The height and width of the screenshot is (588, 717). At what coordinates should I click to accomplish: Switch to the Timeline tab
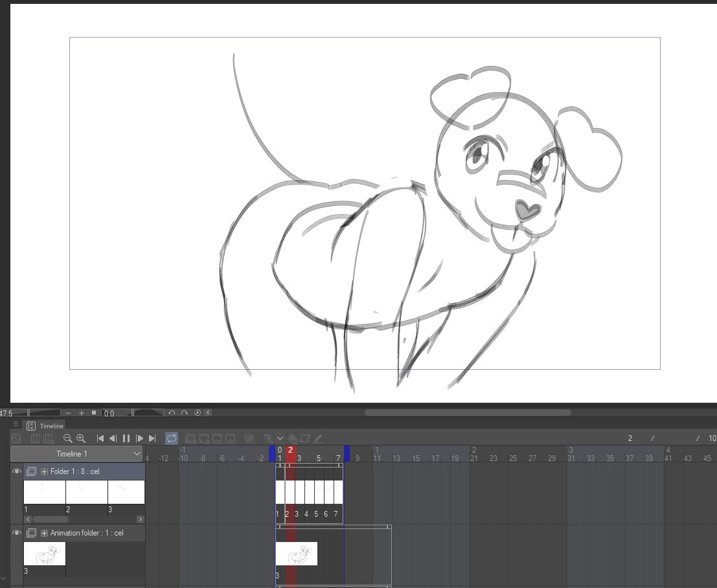click(45, 425)
